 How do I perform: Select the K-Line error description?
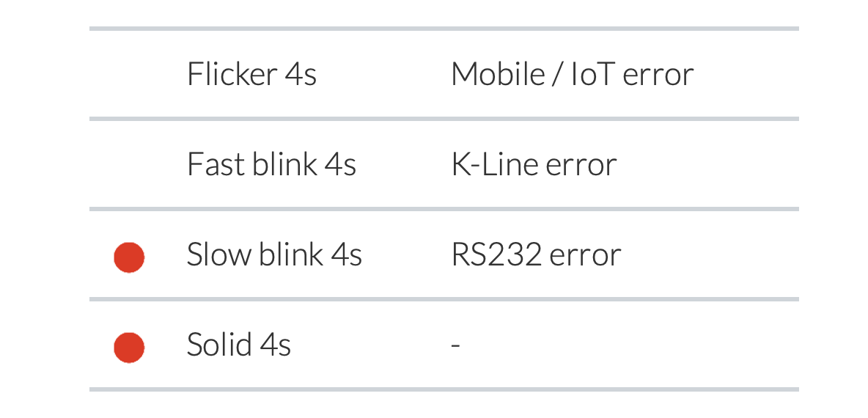point(534,164)
